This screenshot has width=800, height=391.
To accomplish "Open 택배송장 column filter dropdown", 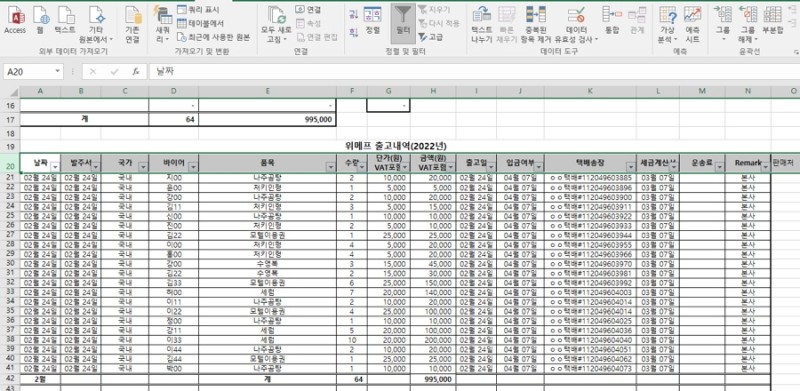I will 630,167.
